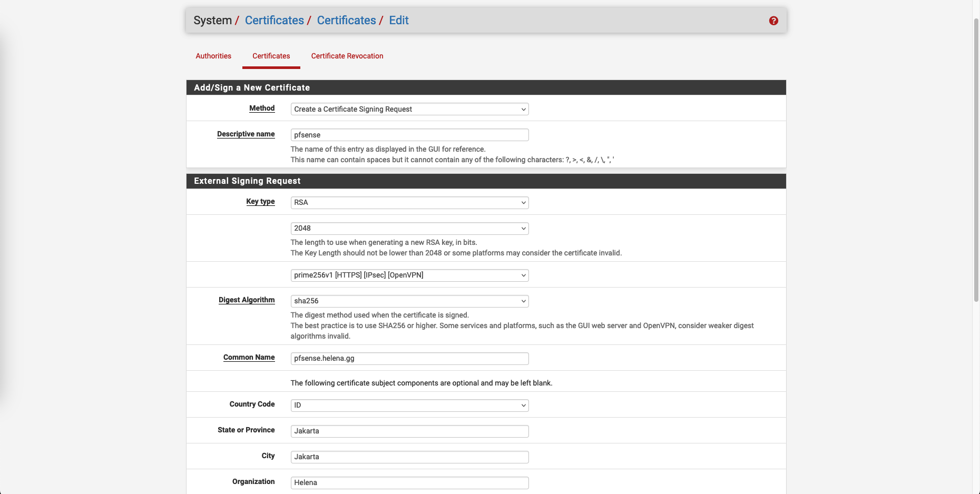Open the Key type RSA dropdown
This screenshot has height=494, width=980.
(409, 203)
